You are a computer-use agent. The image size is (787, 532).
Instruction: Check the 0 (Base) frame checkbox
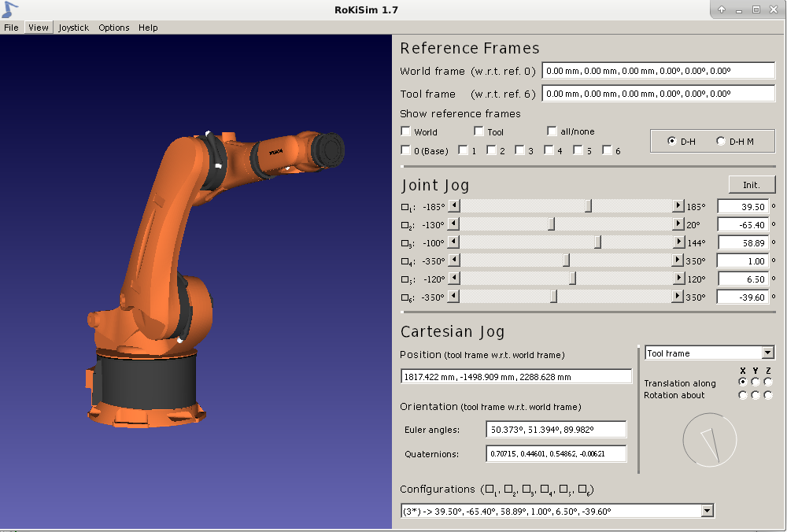click(x=405, y=150)
